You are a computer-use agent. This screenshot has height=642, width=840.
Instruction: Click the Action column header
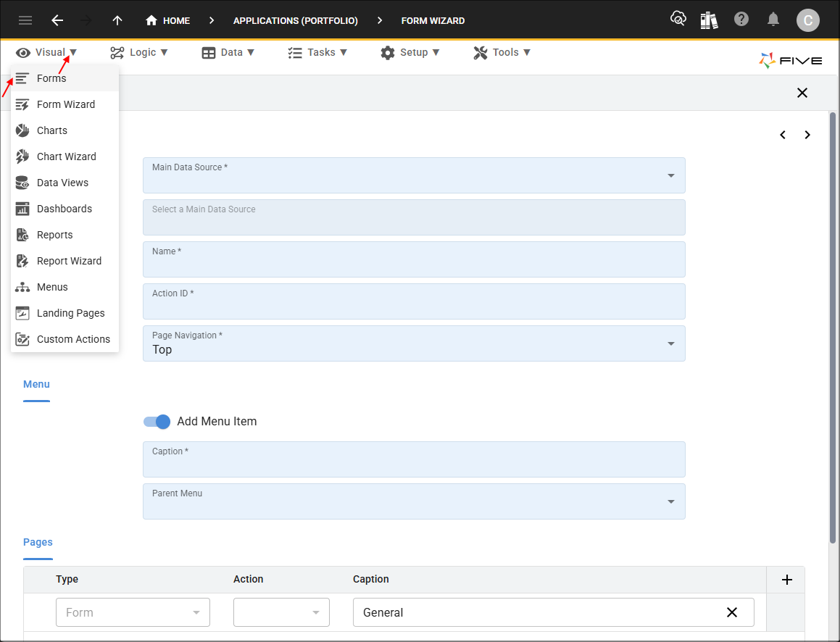[248, 580]
